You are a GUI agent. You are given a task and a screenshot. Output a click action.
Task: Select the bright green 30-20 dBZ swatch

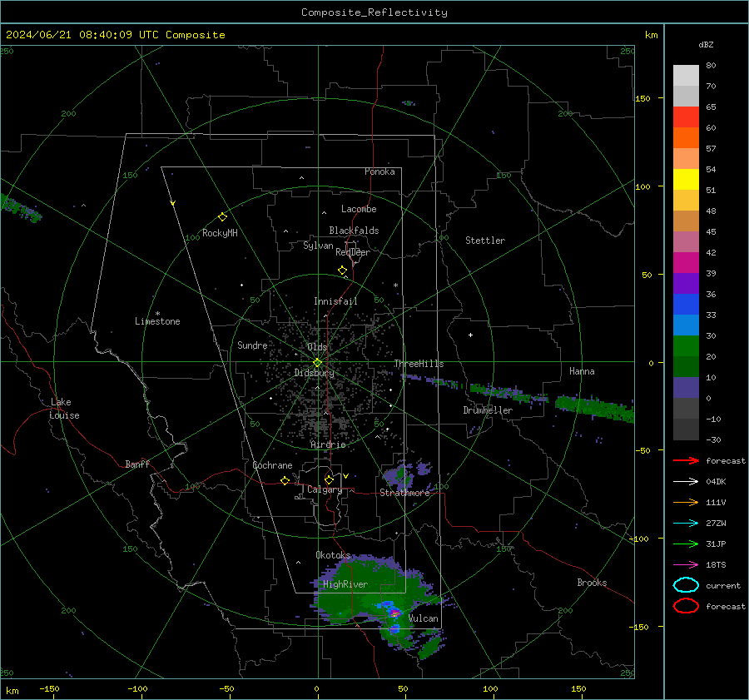click(686, 346)
